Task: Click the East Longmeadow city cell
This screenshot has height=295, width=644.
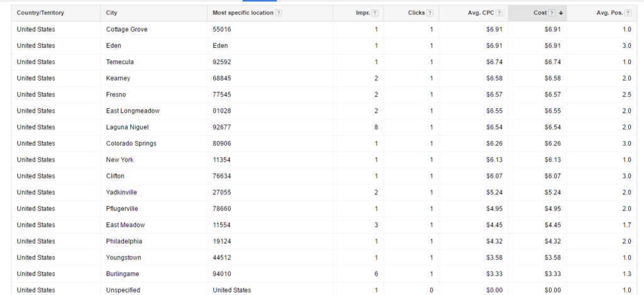Action: [x=133, y=111]
